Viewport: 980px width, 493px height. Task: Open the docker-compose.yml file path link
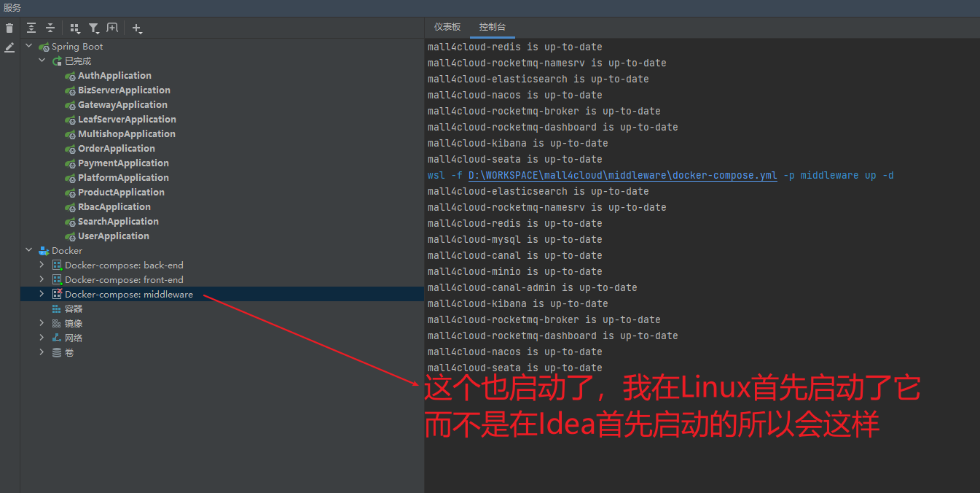623,175
